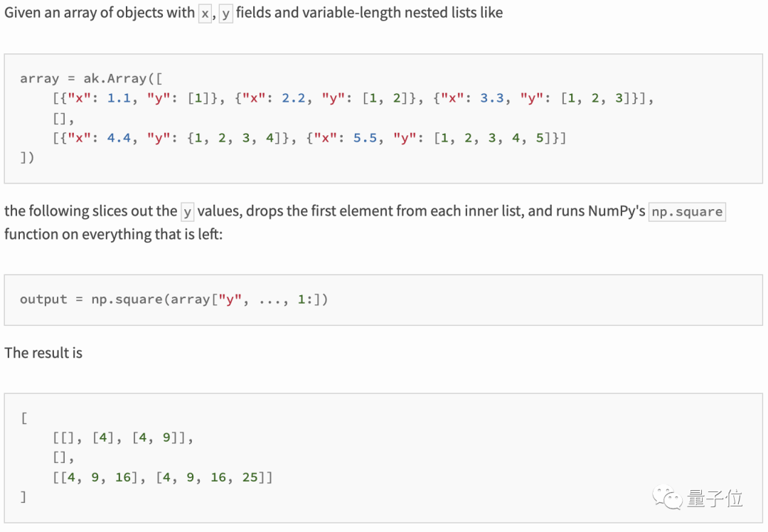Screen dimensions: 768x532
Task: Click the number 25 in the result block
Action: coord(250,477)
